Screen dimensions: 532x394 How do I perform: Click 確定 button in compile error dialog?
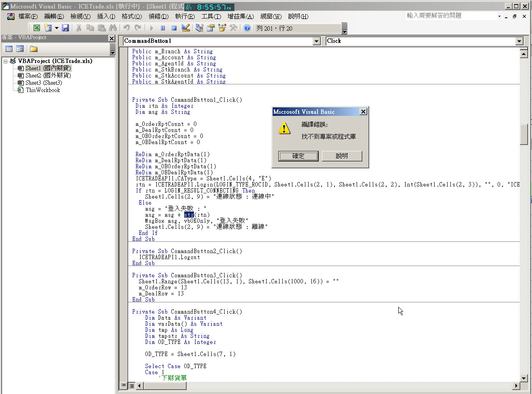pos(299,156)
